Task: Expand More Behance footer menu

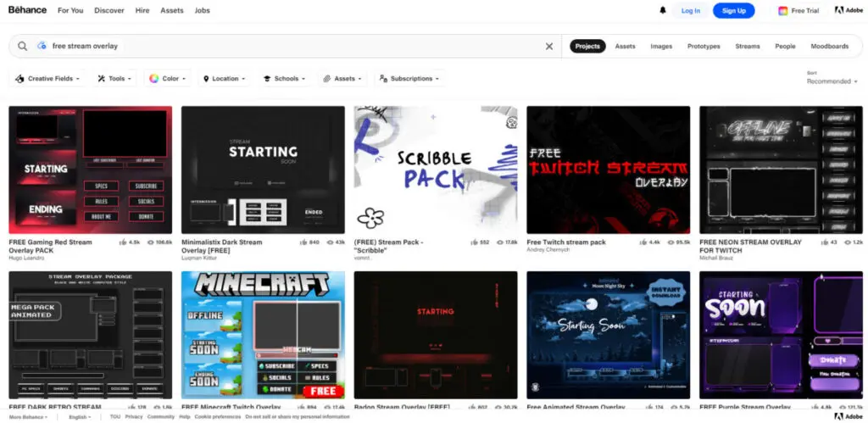Action: click(28, 417)
